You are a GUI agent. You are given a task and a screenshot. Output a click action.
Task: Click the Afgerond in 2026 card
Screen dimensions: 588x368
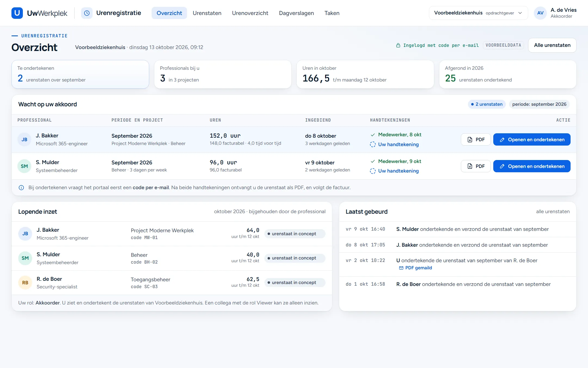(x=508, y=74)
